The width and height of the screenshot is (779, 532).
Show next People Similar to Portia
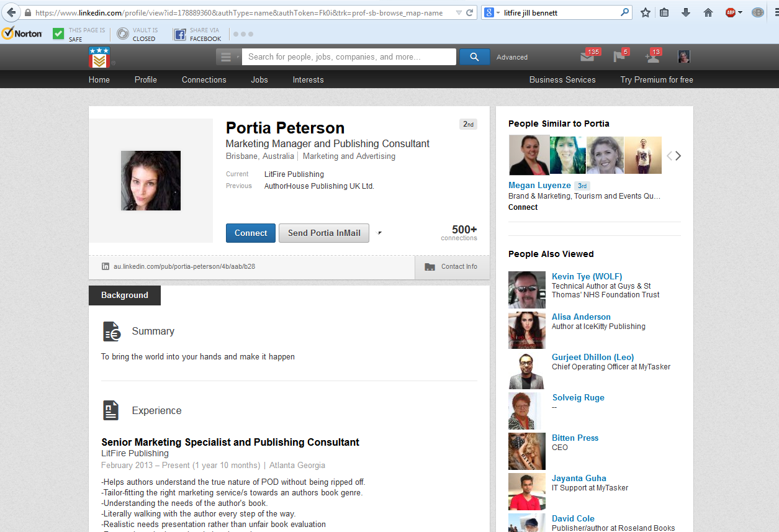[x=678, y=156]
